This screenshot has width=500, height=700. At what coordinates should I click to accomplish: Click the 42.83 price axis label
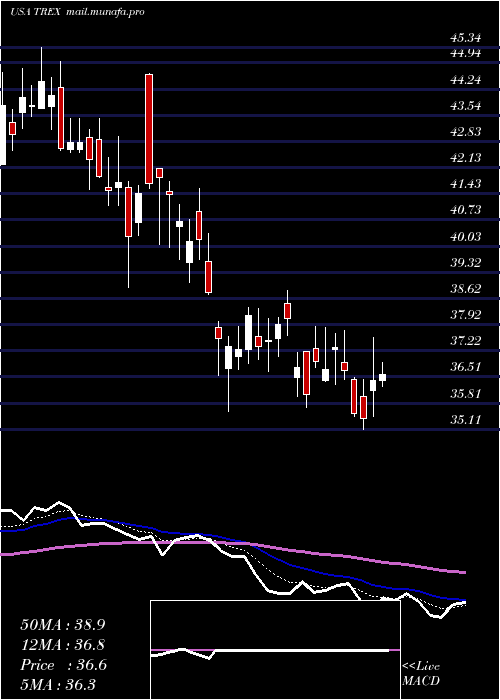(466, 132)
